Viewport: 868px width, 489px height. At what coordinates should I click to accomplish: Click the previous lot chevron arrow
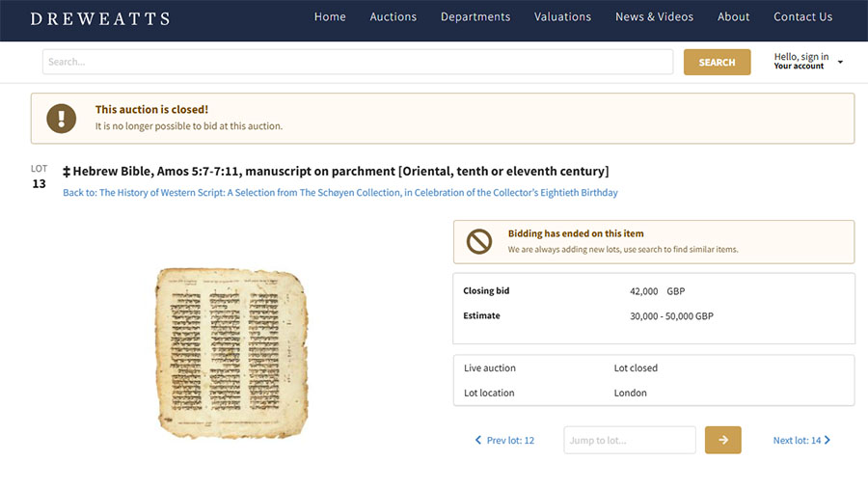478,441
